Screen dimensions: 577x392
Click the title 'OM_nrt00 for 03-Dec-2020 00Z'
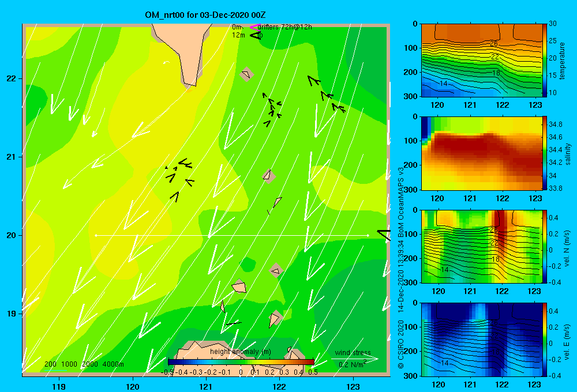pyautogui.click(x=205, y=15)
